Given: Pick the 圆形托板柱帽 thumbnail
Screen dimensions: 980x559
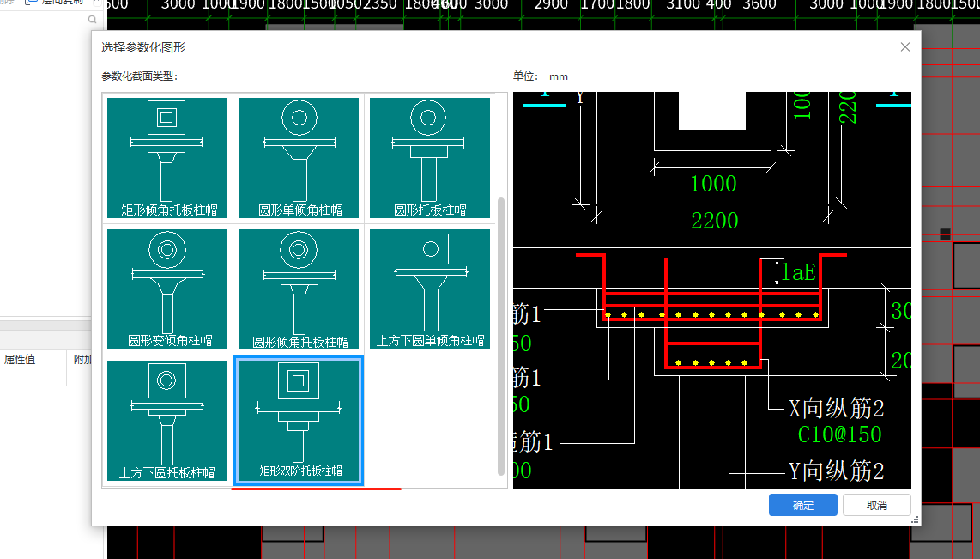Looking at the screenshot, I should pyautogui.click(x=430, y=158).
